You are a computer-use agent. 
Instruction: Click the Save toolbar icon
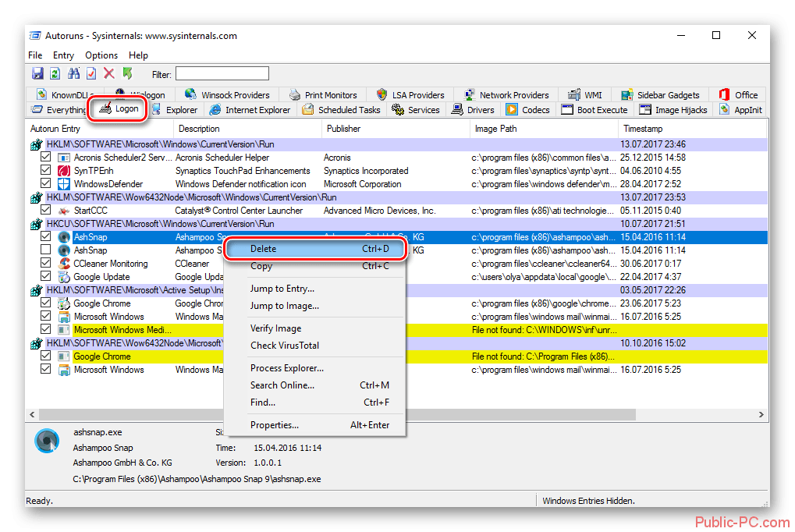tap(37, 74)
